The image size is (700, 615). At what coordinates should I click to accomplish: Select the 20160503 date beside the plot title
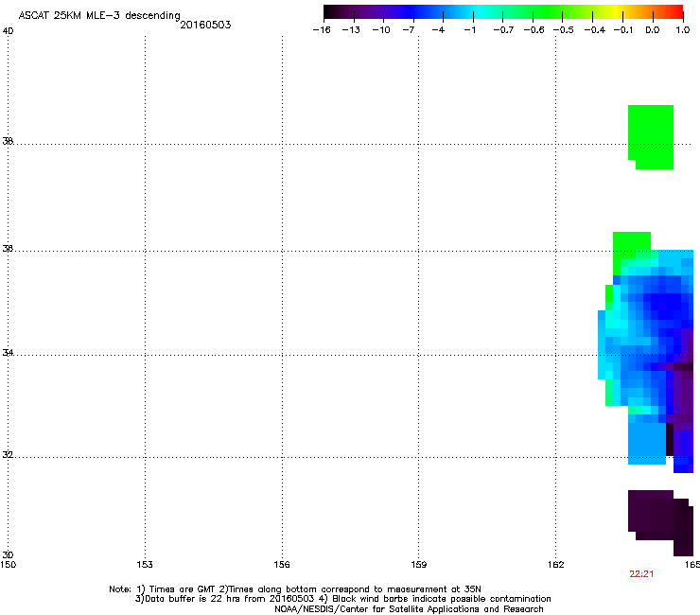pyautogui.click(x=205, y=25)
